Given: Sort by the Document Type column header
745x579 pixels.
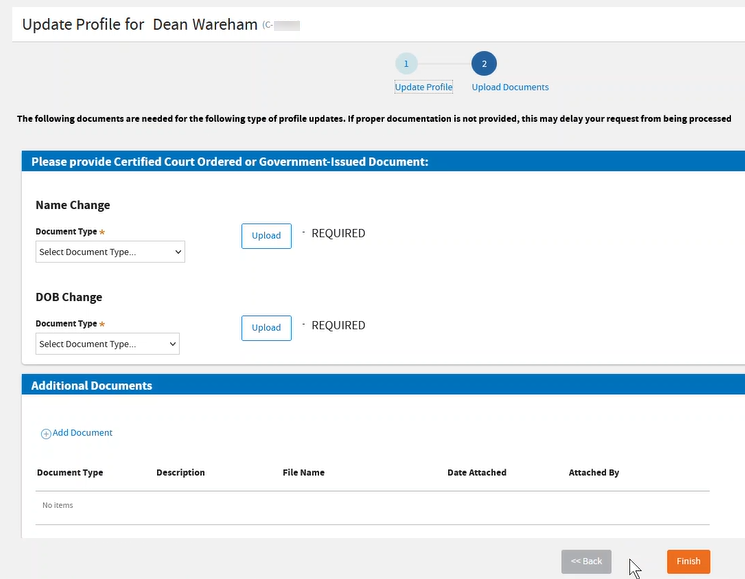Looking at the screenshot, I should [x=70, y=473].
